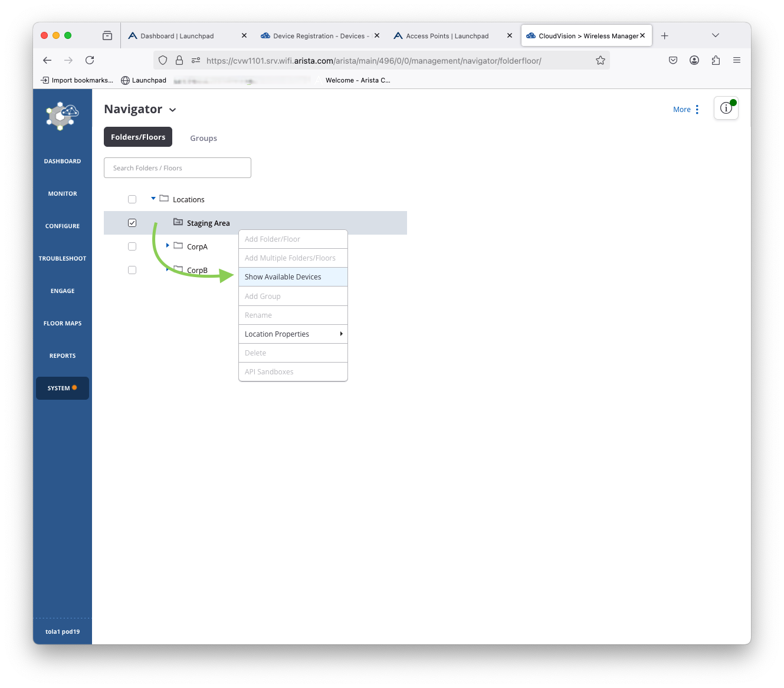Switch to the Groups tab

coord(204,138)
